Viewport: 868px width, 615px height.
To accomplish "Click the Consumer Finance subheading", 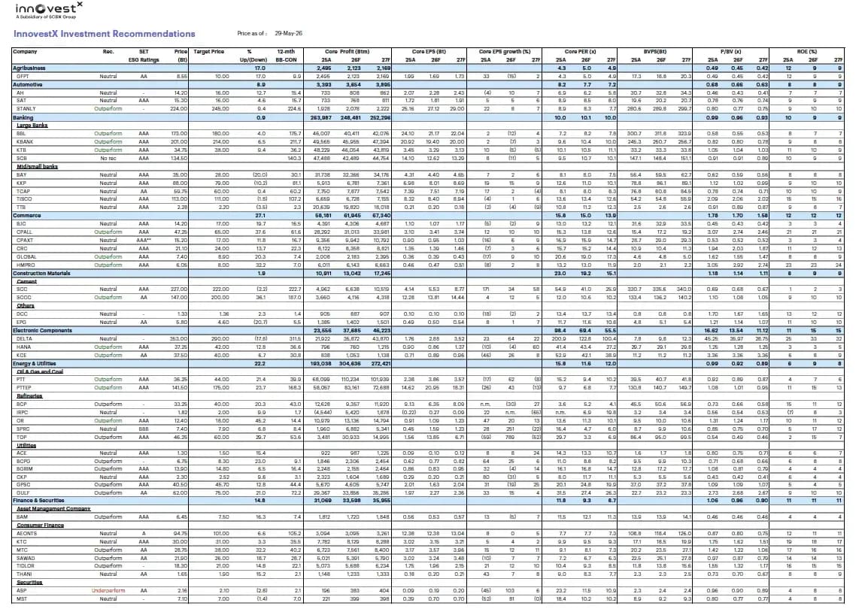I will pos(41,526).
